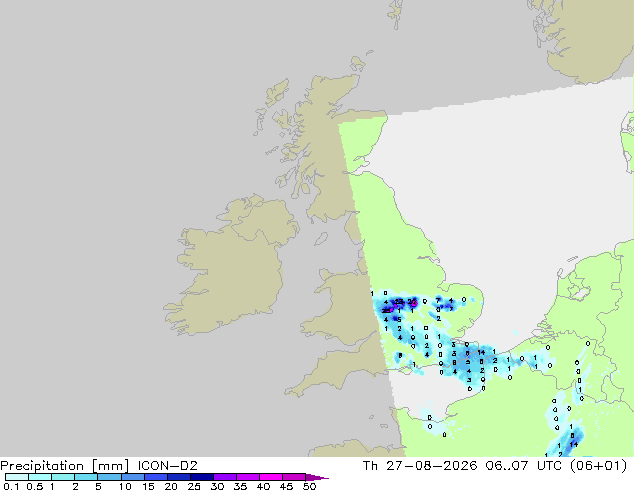Viewport: 634px width, 490px height.
Task: Select the 40 to 45 mm magenta swatch
Action: coord(271,477)
